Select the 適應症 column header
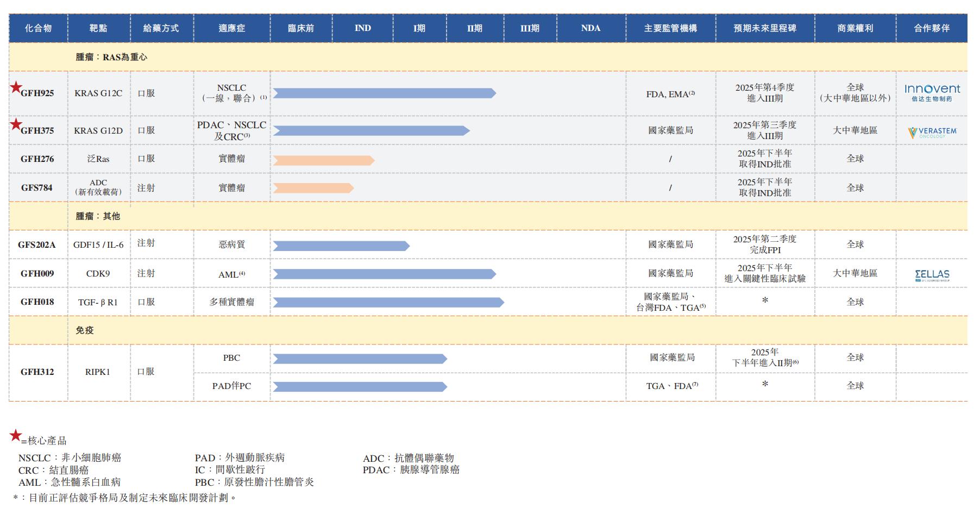This screenshot has width=980, height=514. [x=232, y=28]
